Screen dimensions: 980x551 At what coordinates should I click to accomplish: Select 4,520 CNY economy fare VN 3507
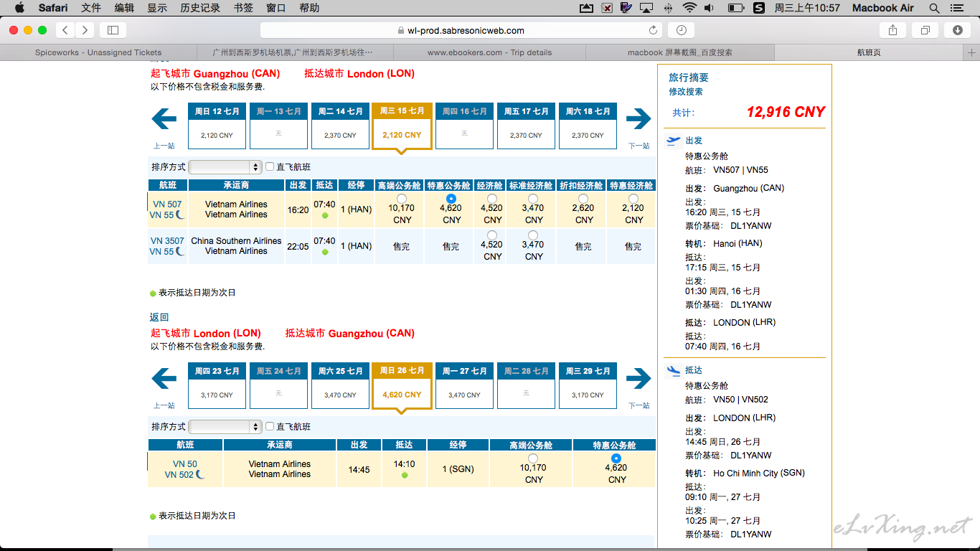(491, 235)
